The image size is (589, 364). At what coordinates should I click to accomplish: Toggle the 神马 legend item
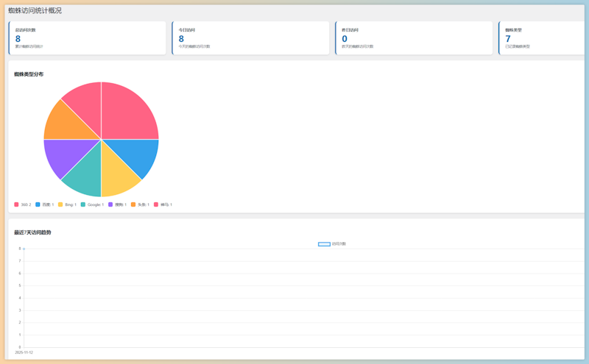[163, 204]
